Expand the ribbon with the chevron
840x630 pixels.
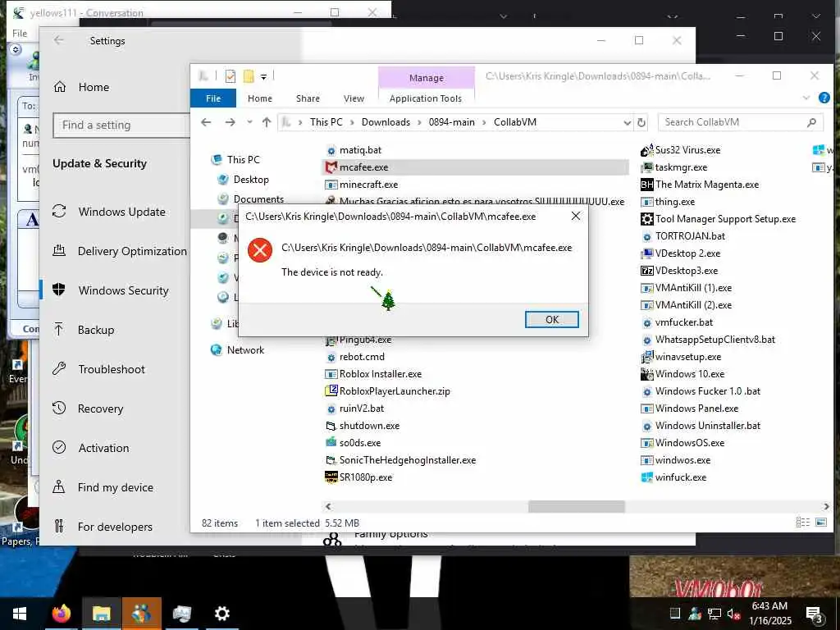point(807,98)
